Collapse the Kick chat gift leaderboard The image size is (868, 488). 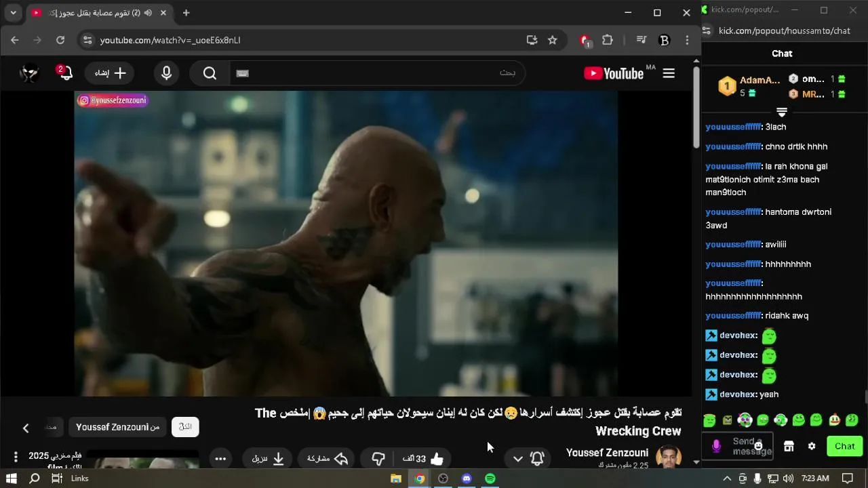click(x=782, y=111)
